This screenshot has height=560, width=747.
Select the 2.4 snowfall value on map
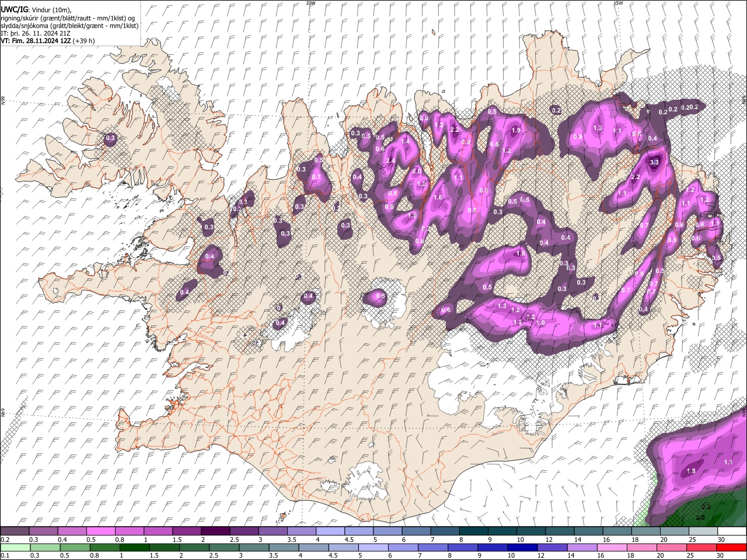tap(391, 161)
